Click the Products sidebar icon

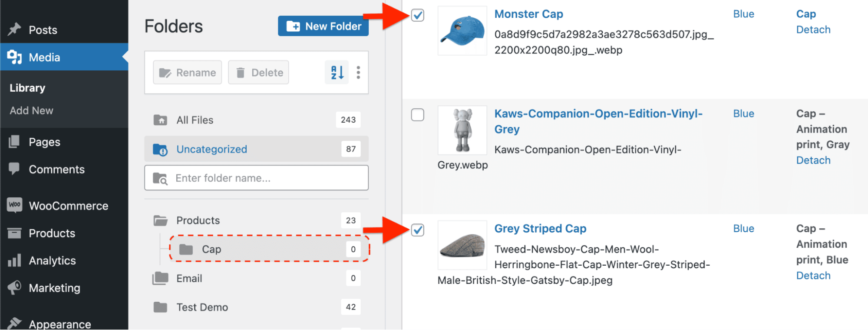pyautogui.click(x=14, y=233)
